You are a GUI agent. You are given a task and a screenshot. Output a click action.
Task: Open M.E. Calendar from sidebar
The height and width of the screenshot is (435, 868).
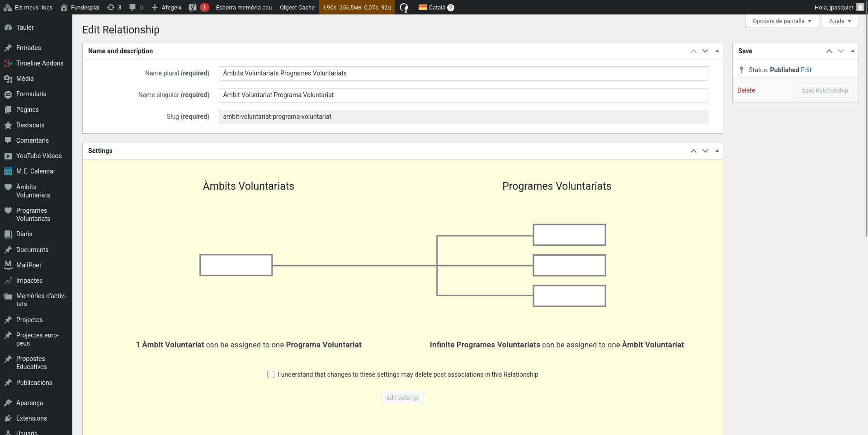pyautogui.click(x=36, y=171)
